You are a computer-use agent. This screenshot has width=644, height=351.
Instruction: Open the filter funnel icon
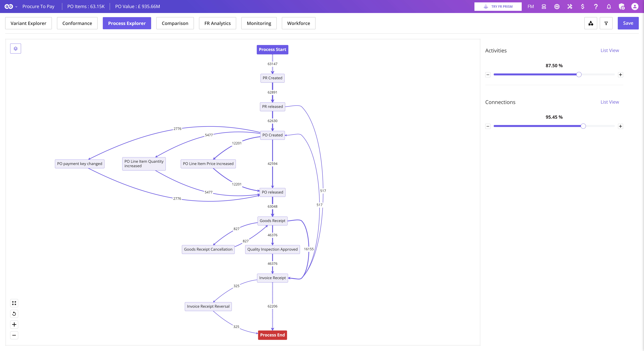click(x=606, y=23)
